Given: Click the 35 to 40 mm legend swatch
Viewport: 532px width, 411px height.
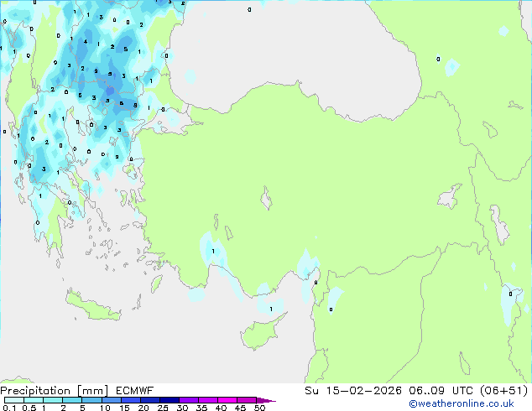Looking at the screenshot, I should [208, 400].
